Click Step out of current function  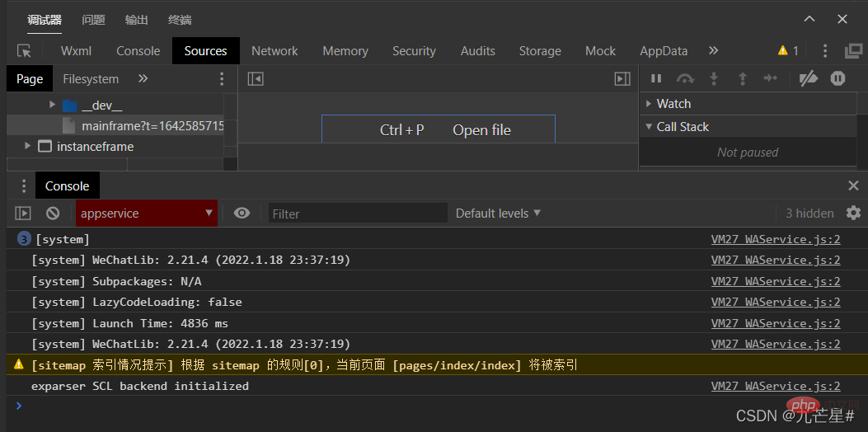743,78
